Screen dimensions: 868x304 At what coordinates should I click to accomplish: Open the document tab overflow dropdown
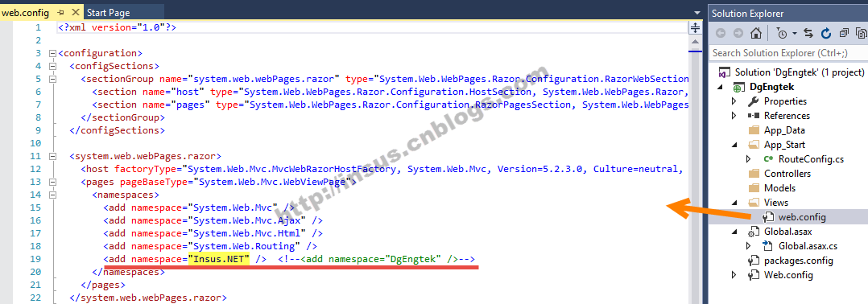pos(697,13)
